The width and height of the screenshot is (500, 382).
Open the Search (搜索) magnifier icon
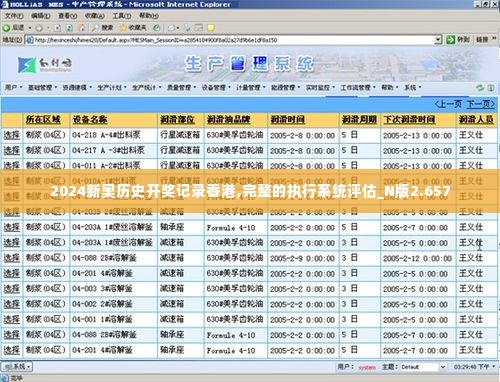(96, 28)
